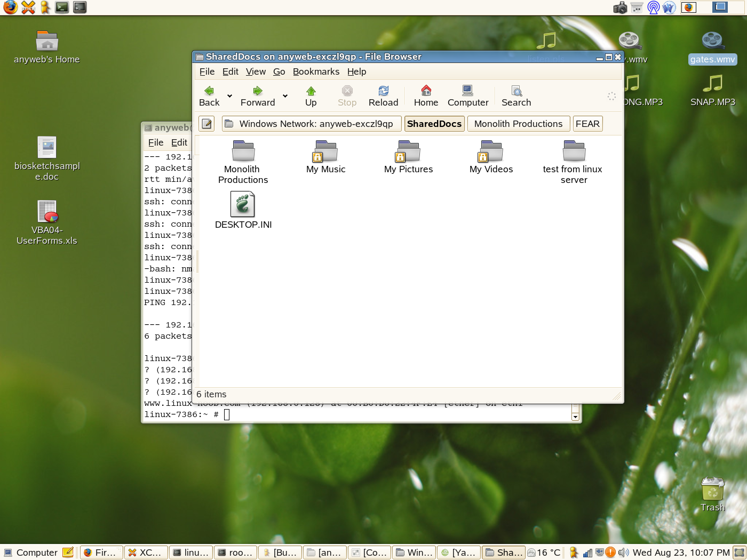747x560 pixels.
Task: Click the Computer menu in bottom panel
Action: click(30, 553)
